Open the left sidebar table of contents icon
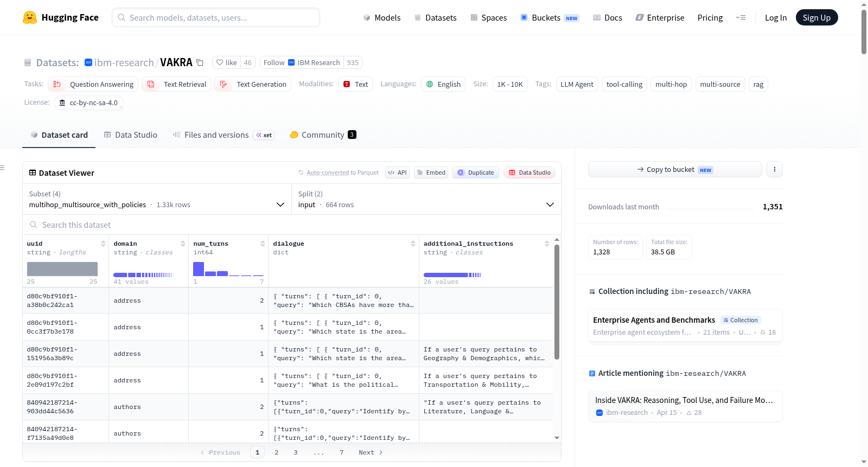 (2, 168)
